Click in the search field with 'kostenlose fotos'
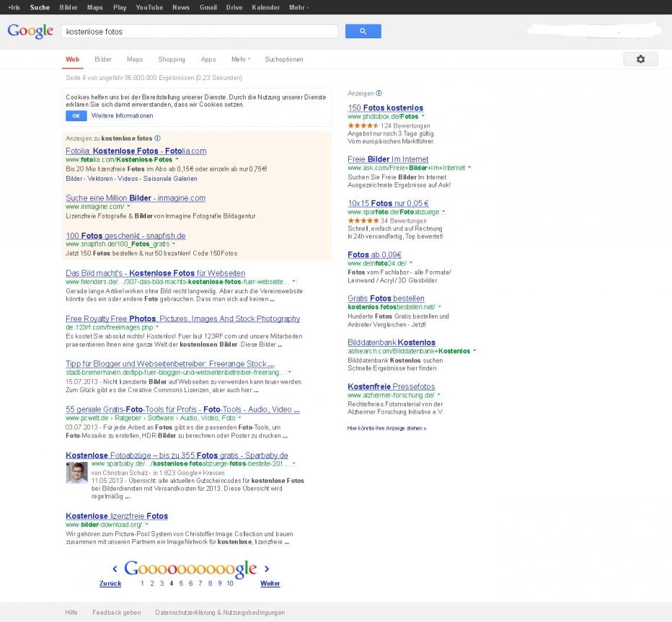 click(x=199, y=31)
